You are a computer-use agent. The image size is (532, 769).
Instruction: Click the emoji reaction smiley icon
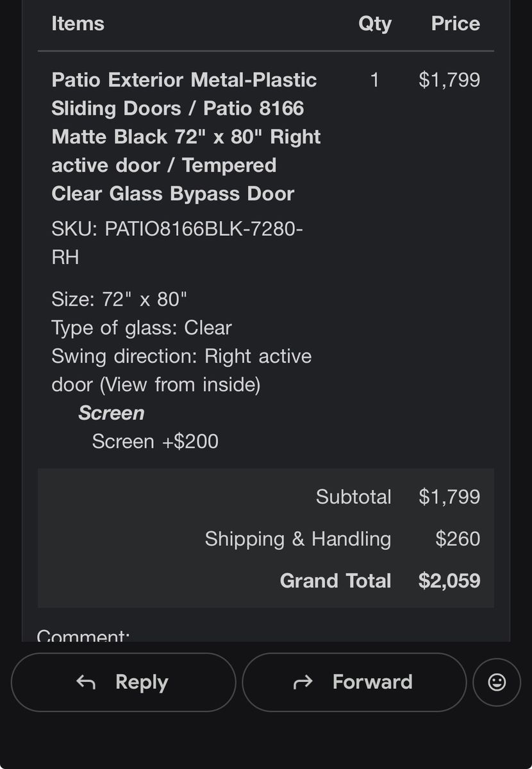pos(497,682)
